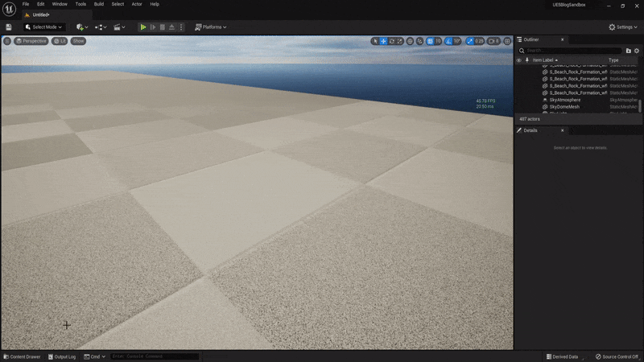This screenshot has width=644, height=362.
Task: Open the File menu
Action: (x=26, y=4)
